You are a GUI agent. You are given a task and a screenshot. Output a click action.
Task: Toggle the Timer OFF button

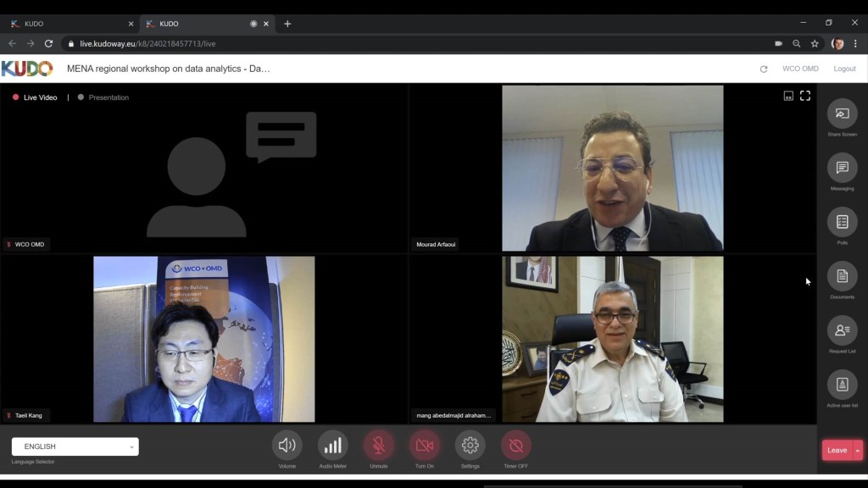click(515, 445)
